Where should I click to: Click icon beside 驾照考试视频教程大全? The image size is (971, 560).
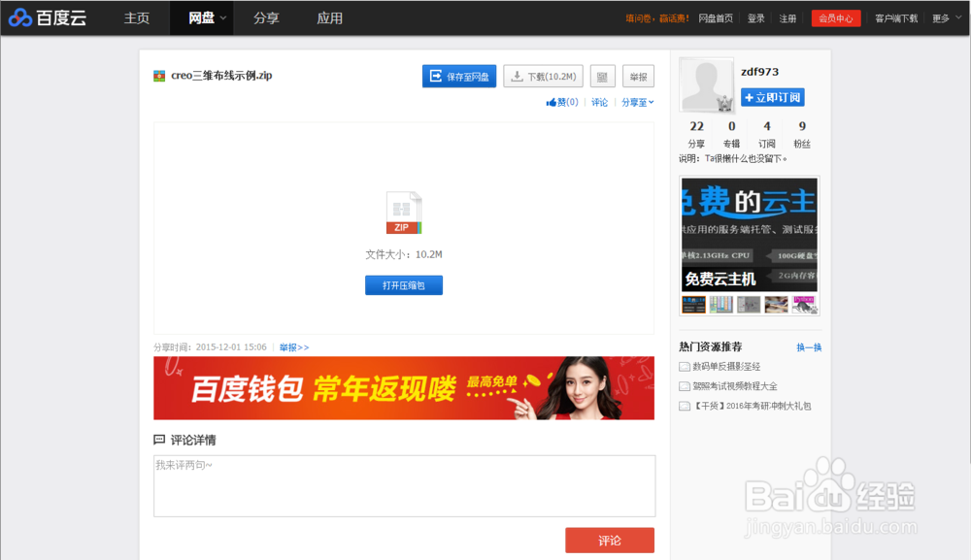685,386
